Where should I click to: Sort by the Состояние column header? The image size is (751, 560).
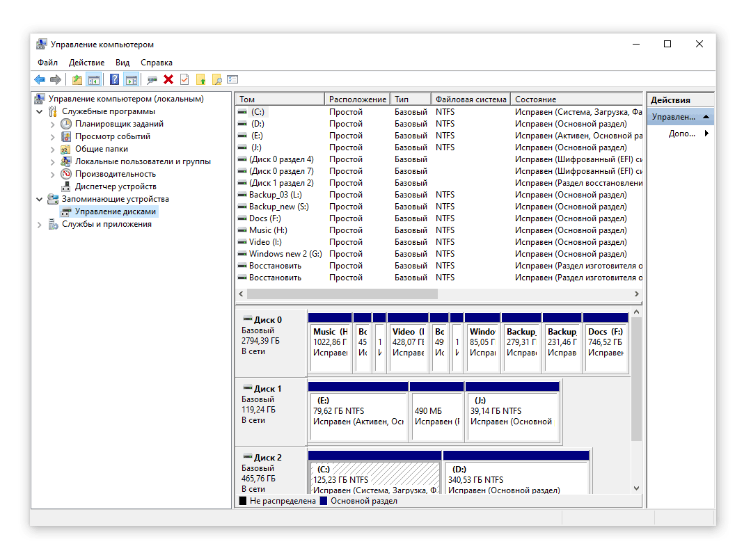576,99
